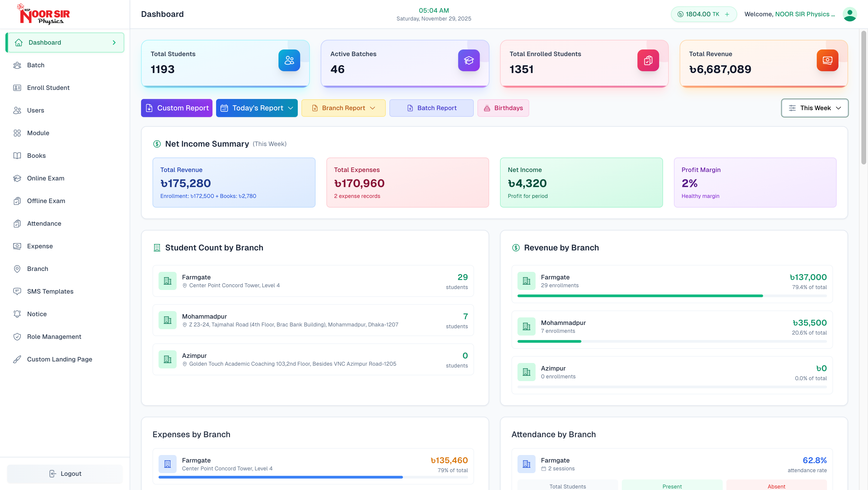Click the Total Students people icon
This screenshot has height=490, width=868.
pos(289,60)
